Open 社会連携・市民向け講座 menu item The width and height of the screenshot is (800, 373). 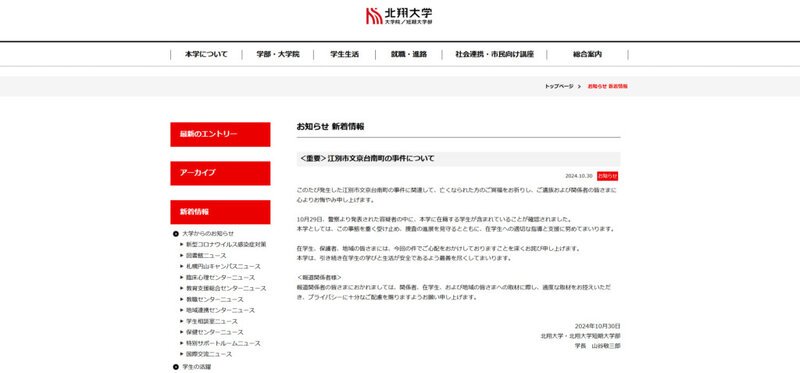pyautogui.click(x=494, y=55)
